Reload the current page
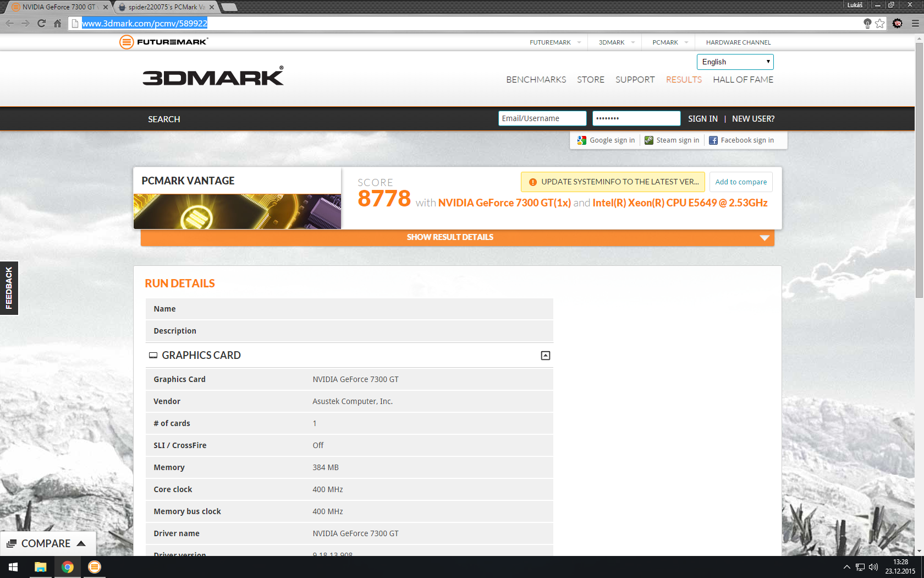 (x=41, y=23)
